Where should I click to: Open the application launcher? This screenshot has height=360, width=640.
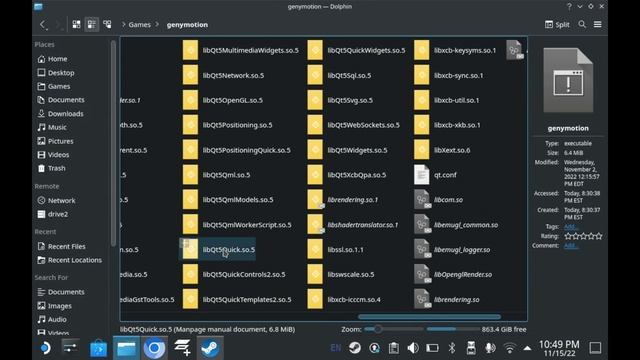coord(44,348)
